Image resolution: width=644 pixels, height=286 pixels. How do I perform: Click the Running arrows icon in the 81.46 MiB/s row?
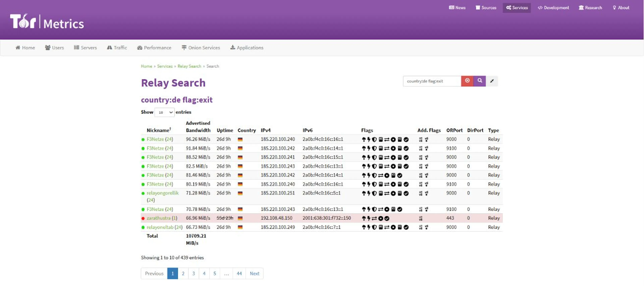pos(381,175)
